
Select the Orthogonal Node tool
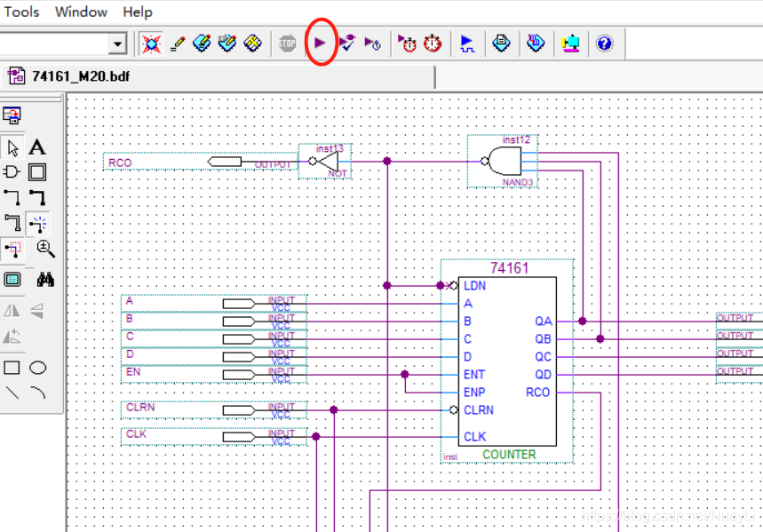pyautogui.click(x=12, y=198)
